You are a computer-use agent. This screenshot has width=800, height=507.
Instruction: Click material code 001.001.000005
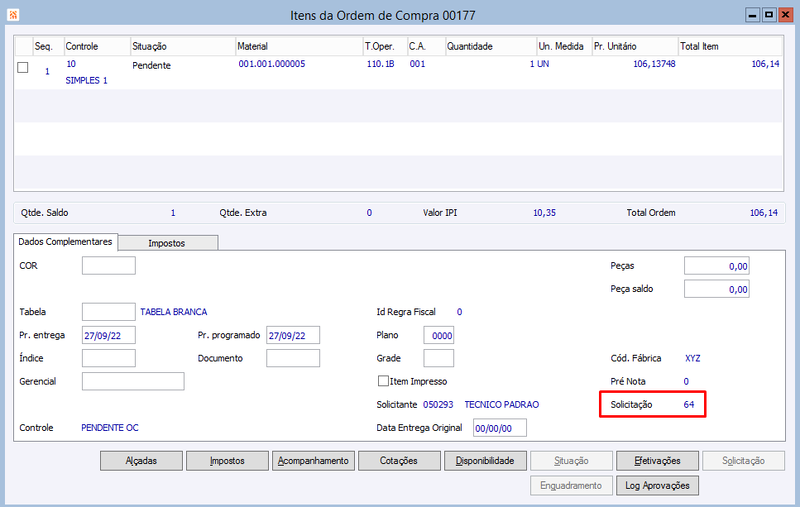pos(272,64)
